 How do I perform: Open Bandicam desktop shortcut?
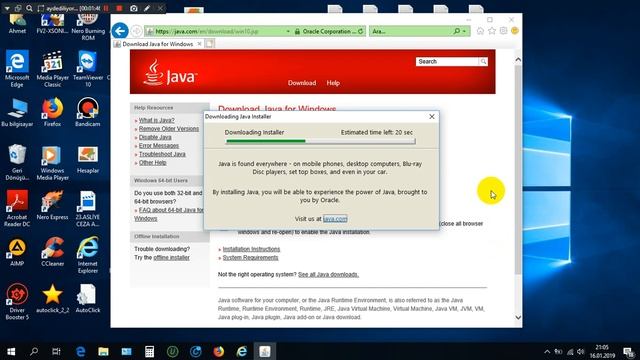pos(88,112)
